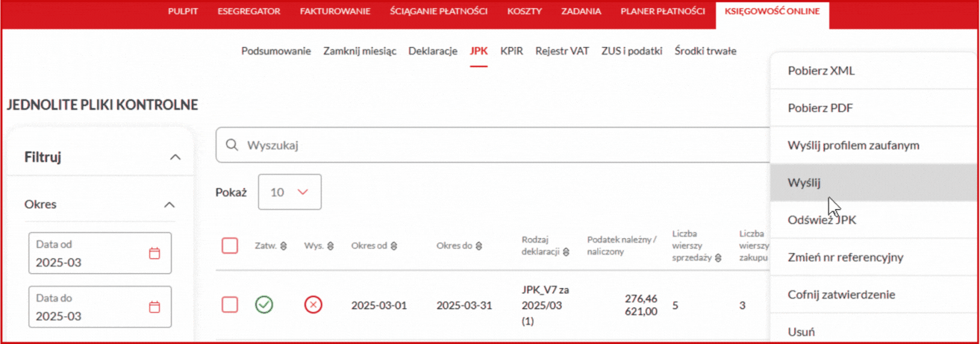Image resolution: width=980 pixels, height=344 pixels.
Task: Choose Pobierz XML from the menu
Action: [873, 71]
